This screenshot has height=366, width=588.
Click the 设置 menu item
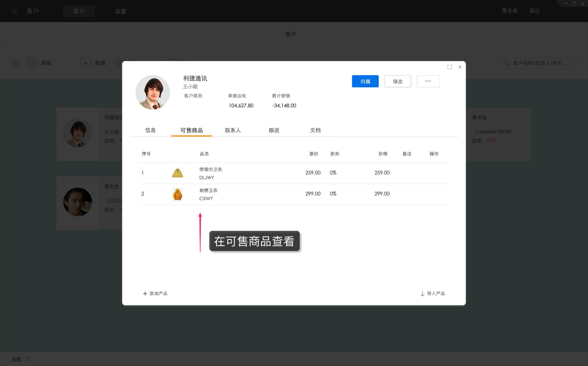point(120,11)
